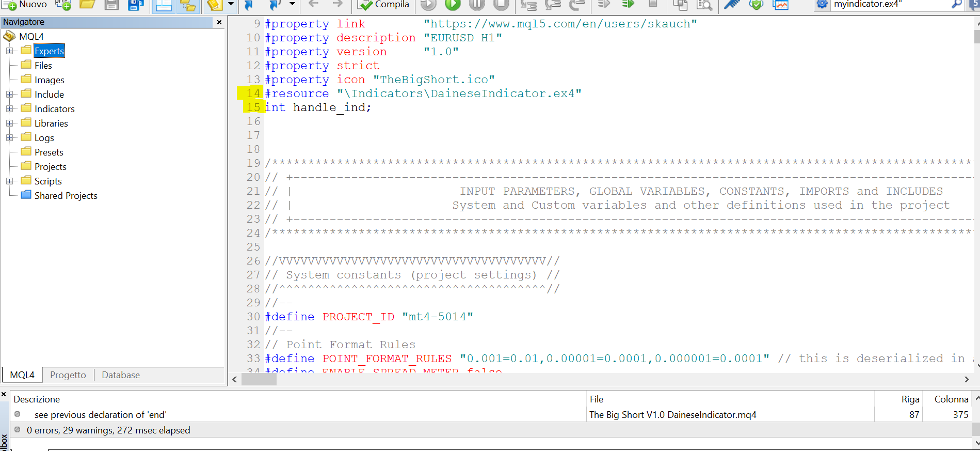Navigate forward with the right arrow icon

[338, 4]
